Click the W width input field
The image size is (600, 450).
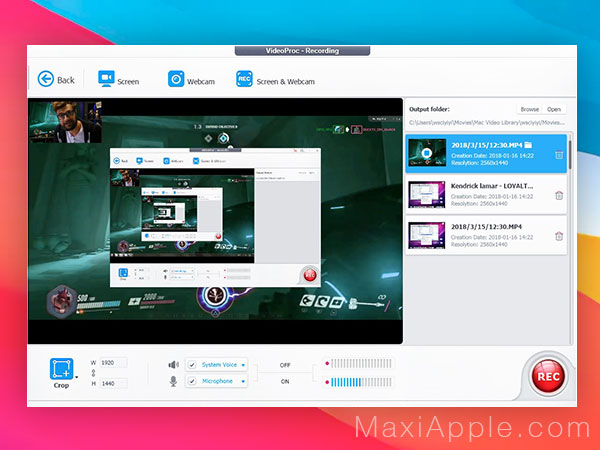tap(113, 362)
